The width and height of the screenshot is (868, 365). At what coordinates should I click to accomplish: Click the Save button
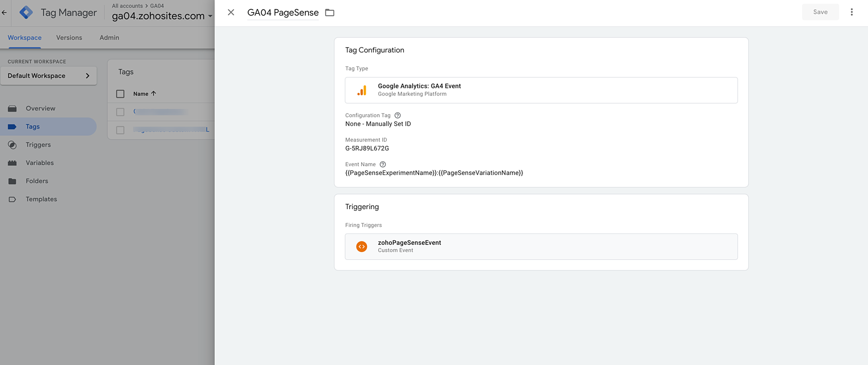coord(820,12)
